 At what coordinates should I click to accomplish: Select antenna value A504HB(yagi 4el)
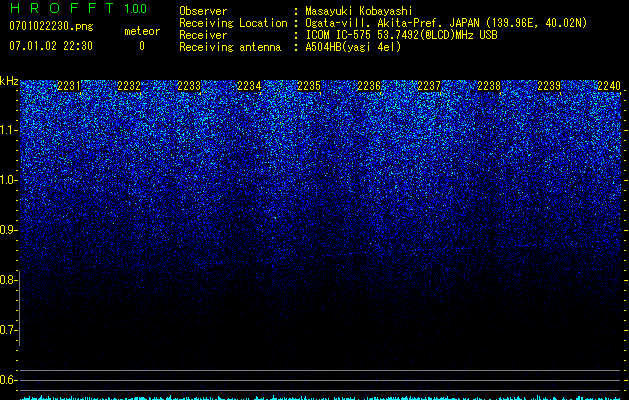point(353,47)
